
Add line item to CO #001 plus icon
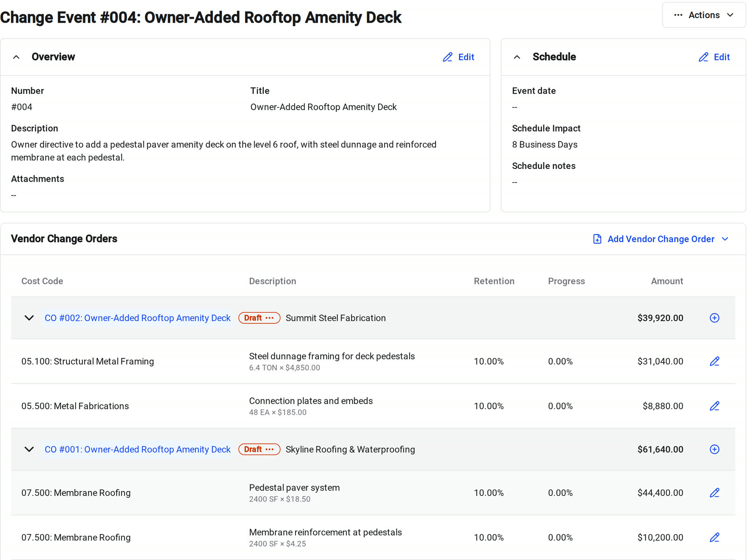714,449
